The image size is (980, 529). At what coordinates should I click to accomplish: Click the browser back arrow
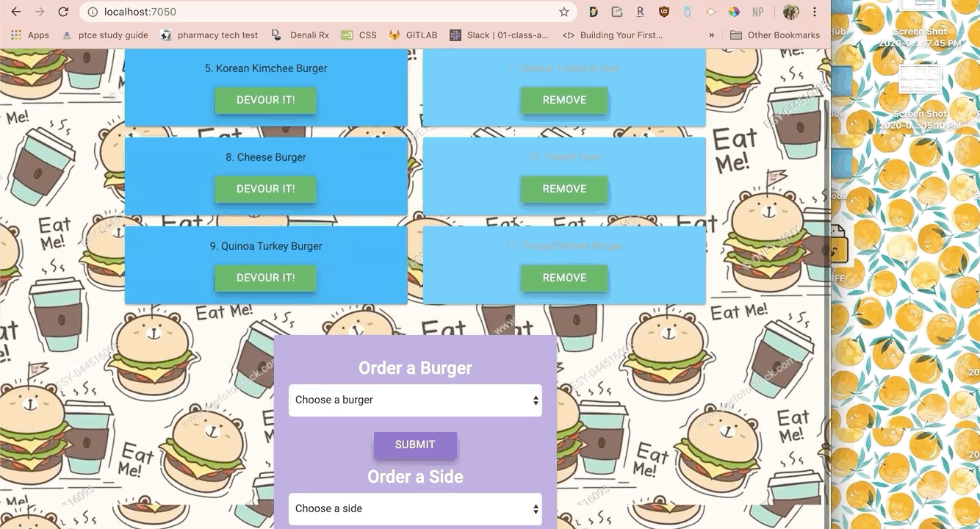pyautogui.click(x=16, y=12)
